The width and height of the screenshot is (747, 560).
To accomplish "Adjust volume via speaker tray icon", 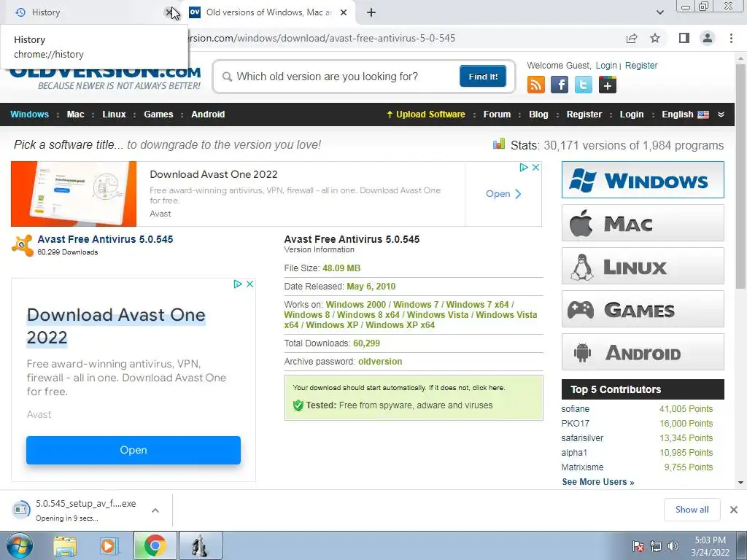I will click(673, 546).
